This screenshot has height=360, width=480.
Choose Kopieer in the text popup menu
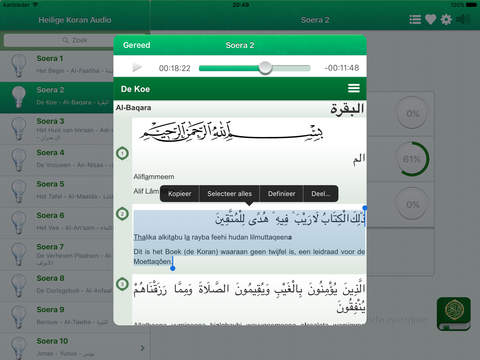(x=180, y=194)
